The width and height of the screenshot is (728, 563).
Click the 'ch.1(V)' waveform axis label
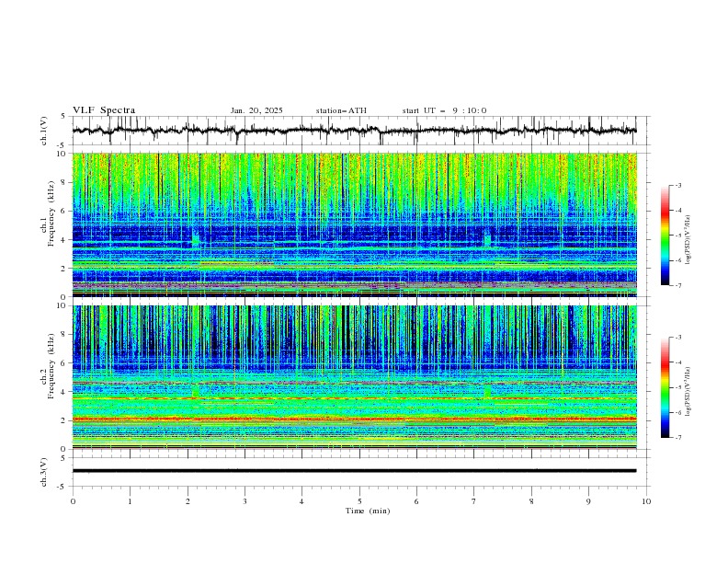click(44, 131)
